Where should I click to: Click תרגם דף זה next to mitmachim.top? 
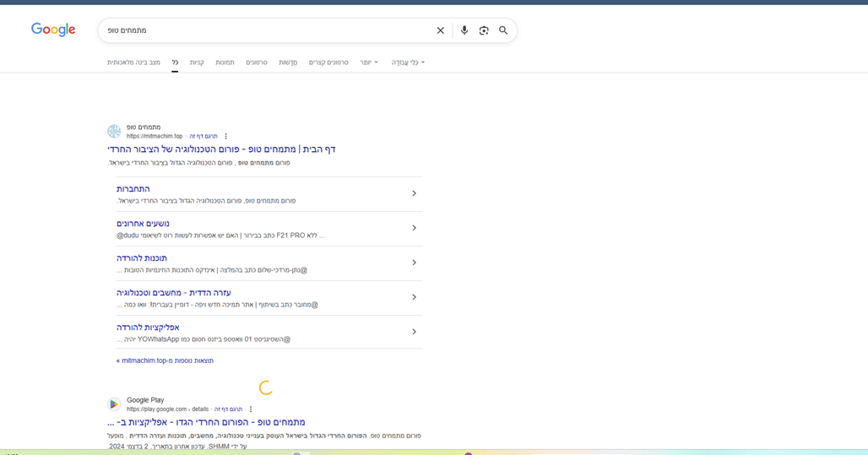pos(203,136)
